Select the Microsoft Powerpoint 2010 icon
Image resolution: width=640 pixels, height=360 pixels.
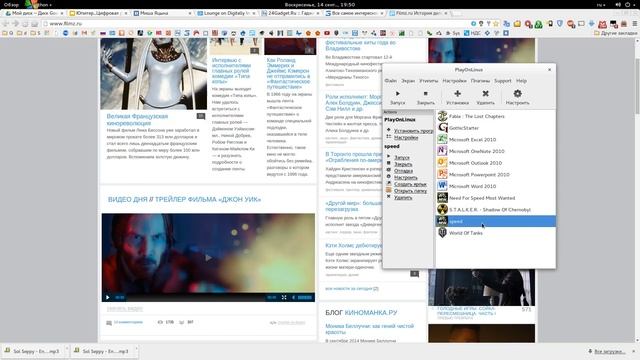[442, 174]
